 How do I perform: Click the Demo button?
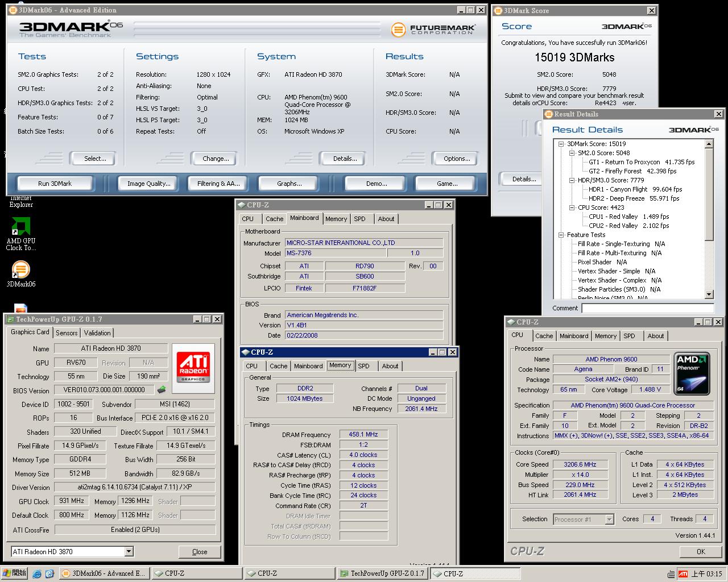pyautogui.click(x=377, y=184)
